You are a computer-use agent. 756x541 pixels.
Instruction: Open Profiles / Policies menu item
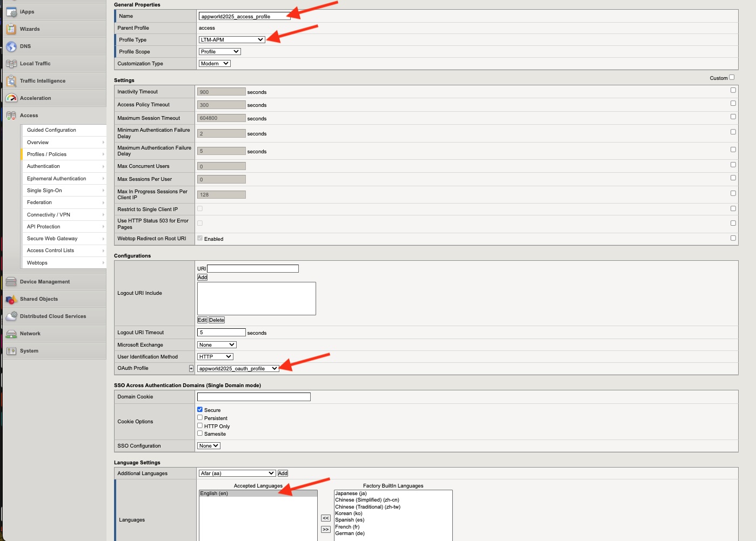(x=64, y=154)
